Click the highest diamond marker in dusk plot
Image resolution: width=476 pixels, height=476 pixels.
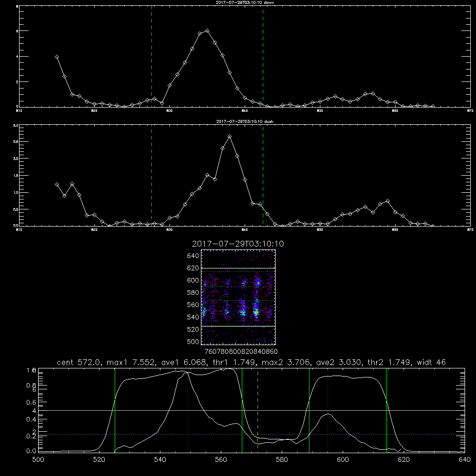coord(230,137)
